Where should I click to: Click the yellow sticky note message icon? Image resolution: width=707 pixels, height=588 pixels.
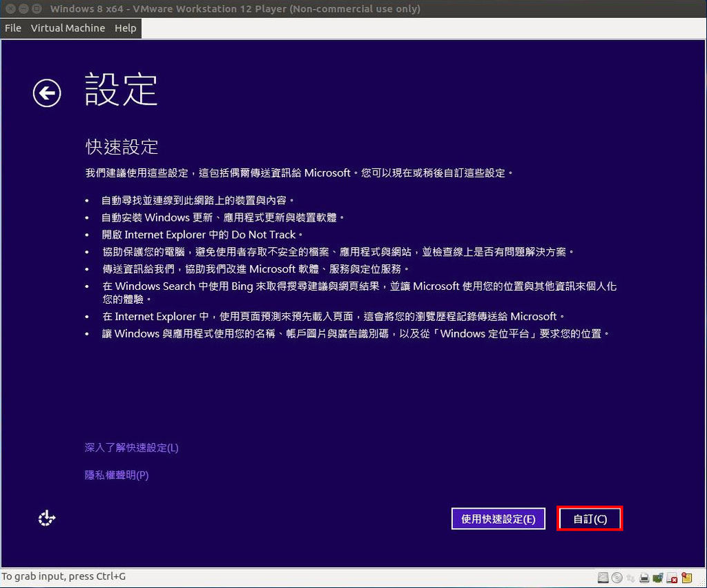tap(686, 578)
